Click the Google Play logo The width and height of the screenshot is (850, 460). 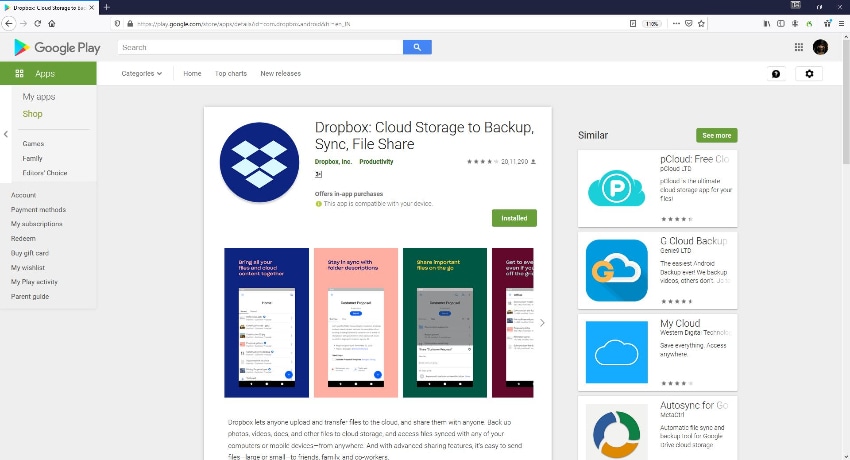click(x=57, y=48)
